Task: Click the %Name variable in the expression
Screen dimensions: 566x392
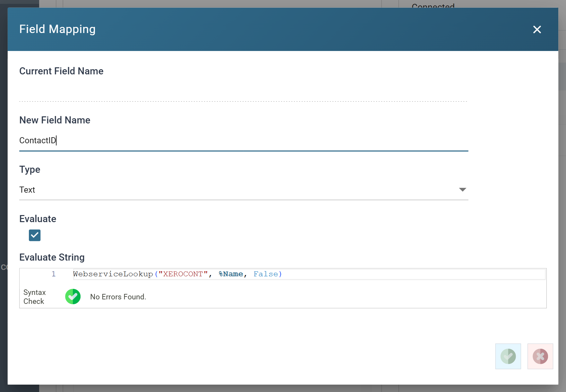Action: 231,274
